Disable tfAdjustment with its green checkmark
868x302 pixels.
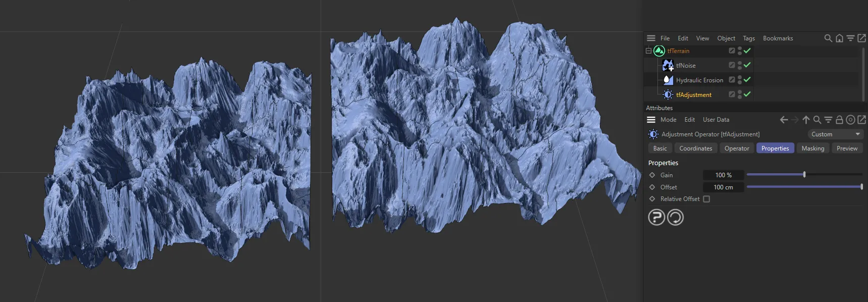pos(747,94)
